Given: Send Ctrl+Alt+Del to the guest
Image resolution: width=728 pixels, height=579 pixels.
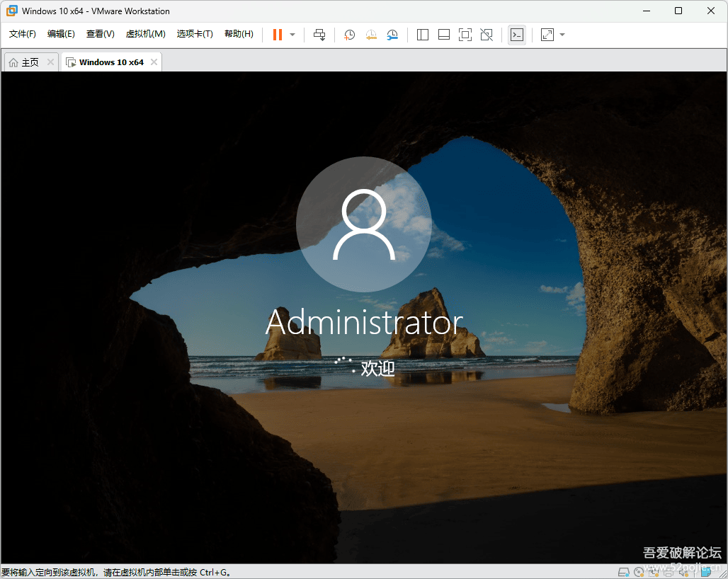Looking at the screenshot, I should click(x=319, y=34).
